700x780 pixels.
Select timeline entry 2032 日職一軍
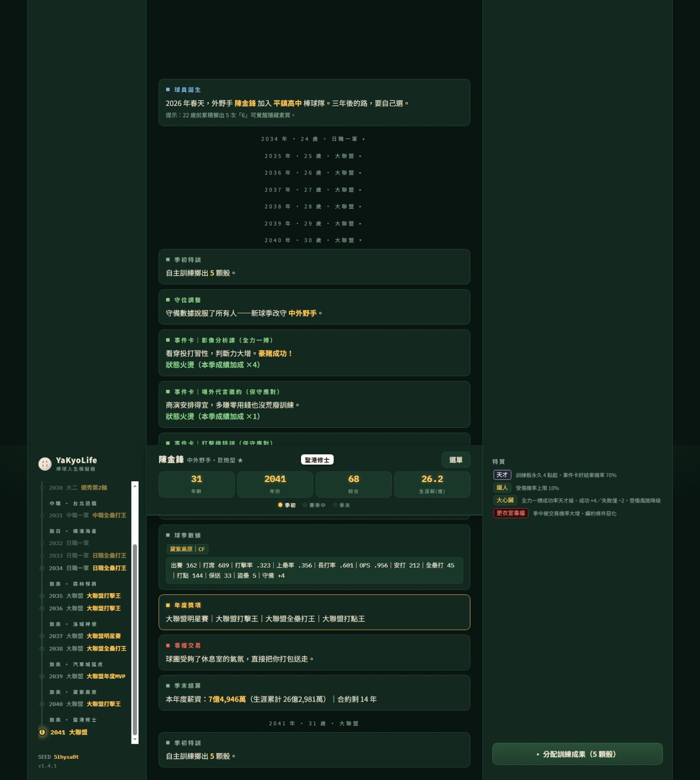tap(69, 543)
